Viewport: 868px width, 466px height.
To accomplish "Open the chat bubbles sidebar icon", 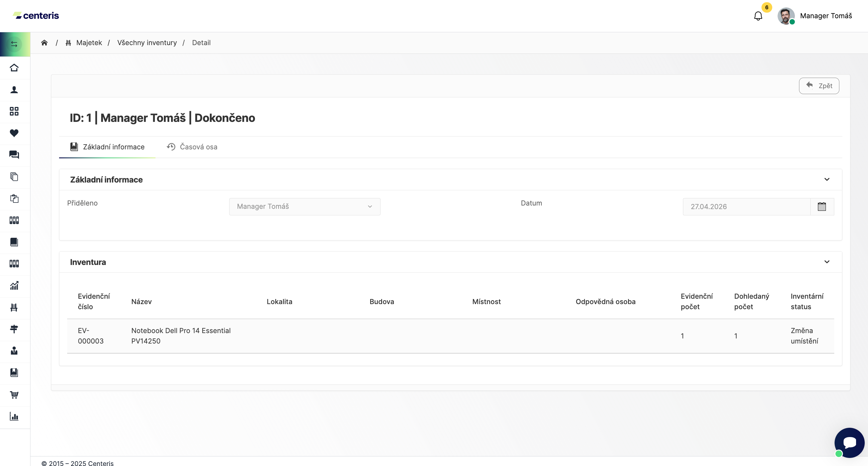I will coord(14,155).
